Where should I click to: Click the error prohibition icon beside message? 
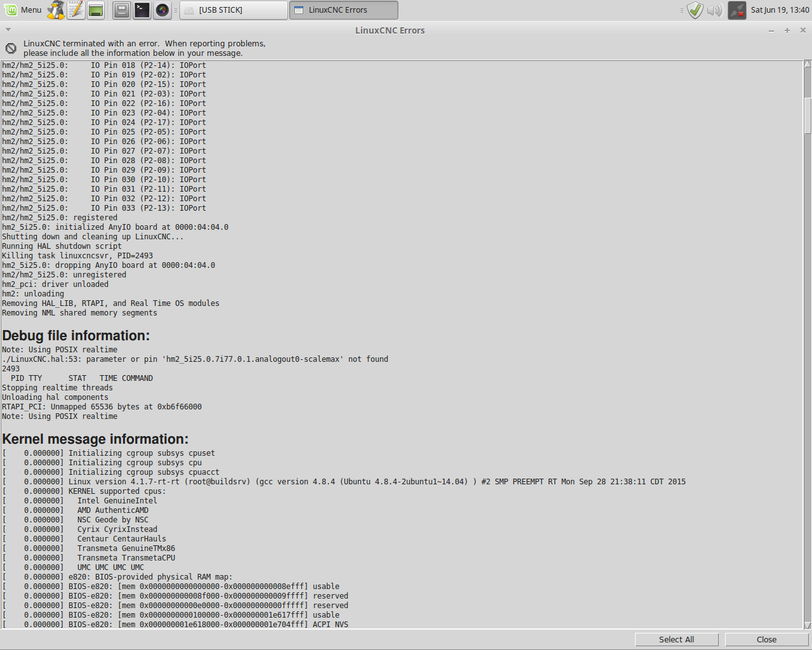[x=11, y=48]
